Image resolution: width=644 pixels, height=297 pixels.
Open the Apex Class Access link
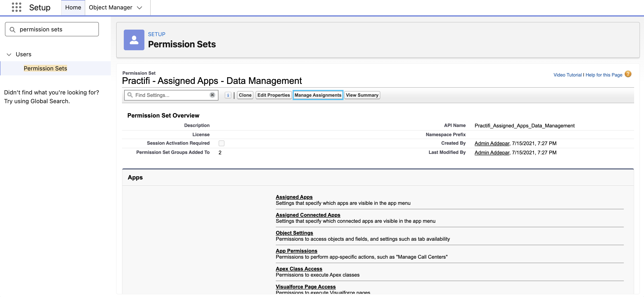pos(299,269)
